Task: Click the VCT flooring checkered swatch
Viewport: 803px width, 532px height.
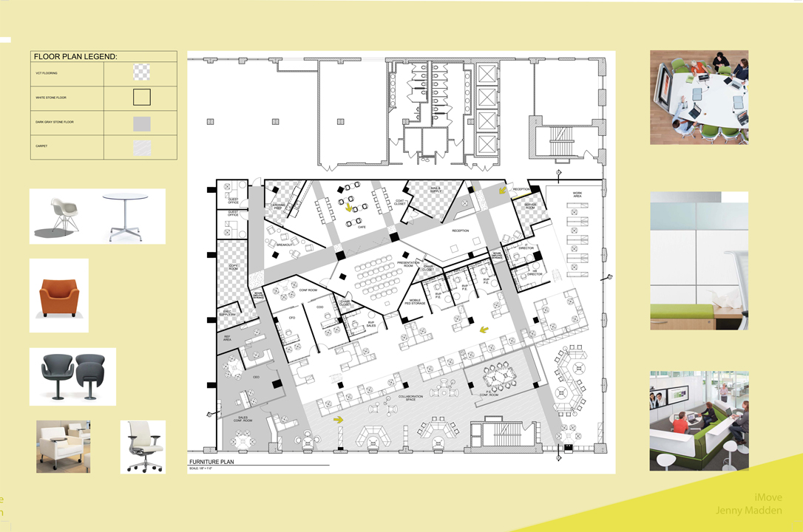Action: pos(141,72)
